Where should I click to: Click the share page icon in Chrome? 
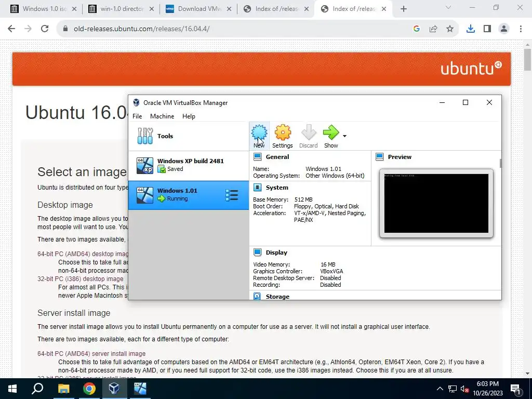pyautogui.click(x=433, y=29)
